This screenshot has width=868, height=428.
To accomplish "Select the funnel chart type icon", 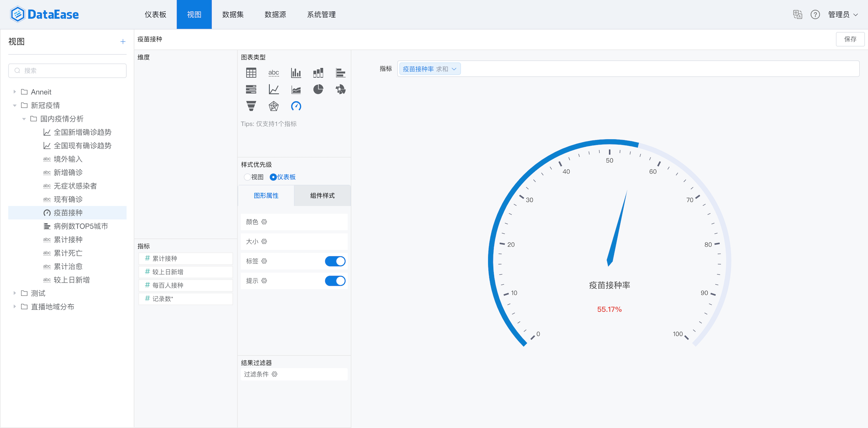I will pyautogui.click(x=251, y=106).
